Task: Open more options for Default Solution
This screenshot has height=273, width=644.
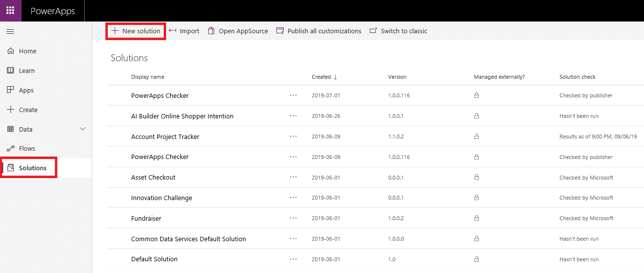Action: click(293, 259)
